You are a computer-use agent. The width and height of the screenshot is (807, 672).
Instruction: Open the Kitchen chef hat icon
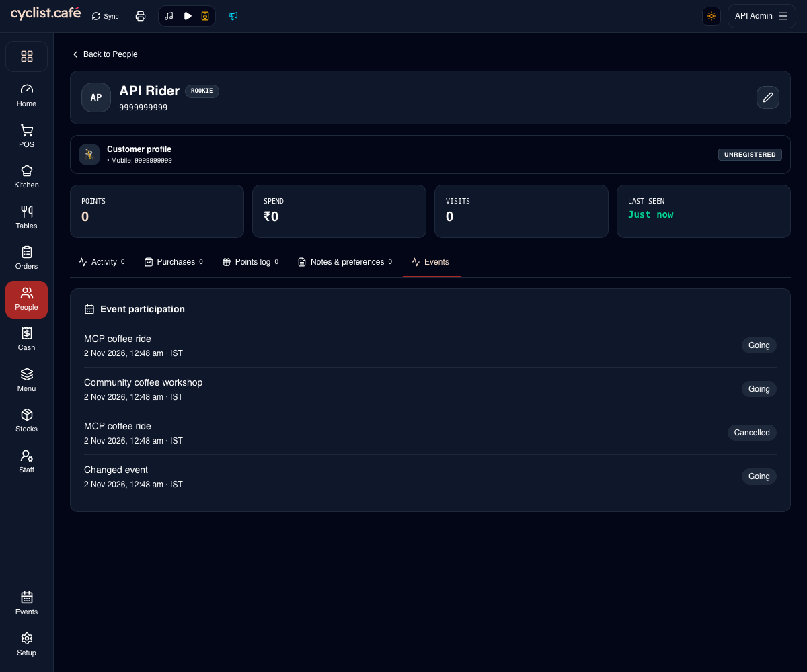pos(26,177)
